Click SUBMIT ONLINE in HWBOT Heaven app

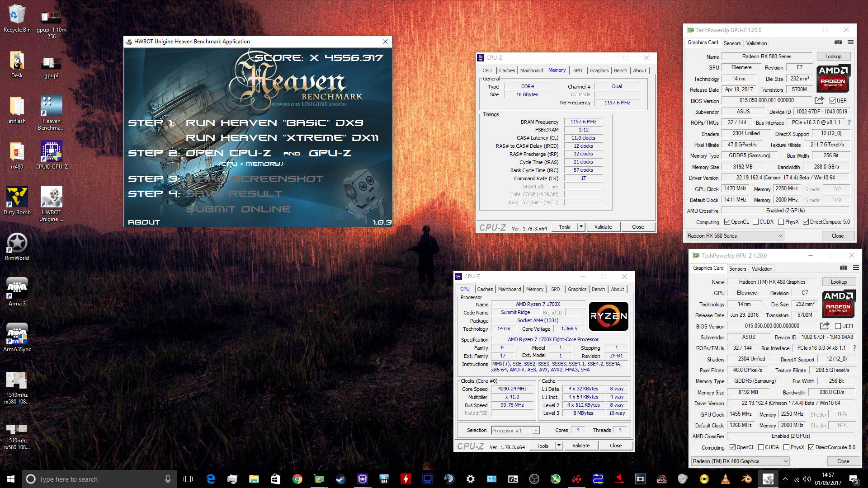pyautogui.click(x=238, y=209)
